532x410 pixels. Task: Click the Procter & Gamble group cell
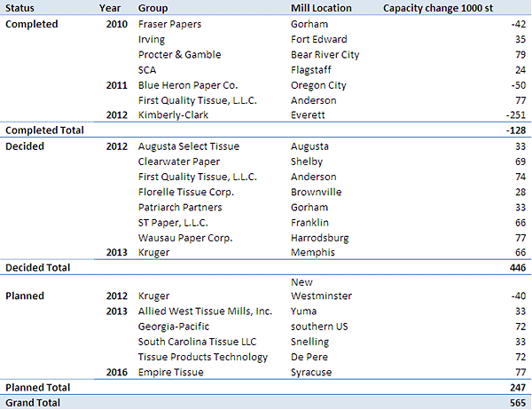click(178, 54)
